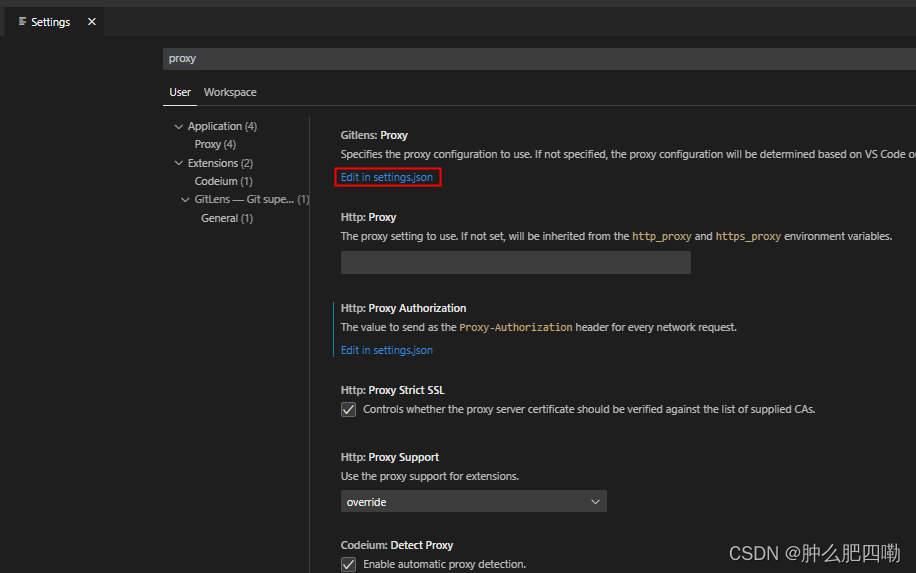916x573 pixels.
Task: Select Extensions (2) in settings tree
Action: [x=220, y=163]
